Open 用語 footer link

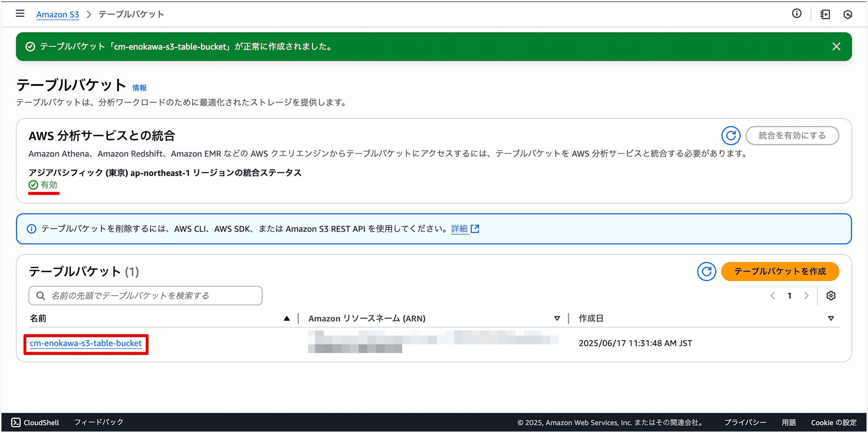[789, 423]
